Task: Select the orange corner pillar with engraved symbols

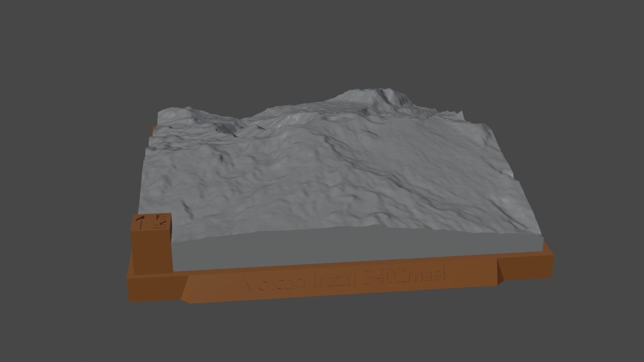Action: click(x=151, y=243)
